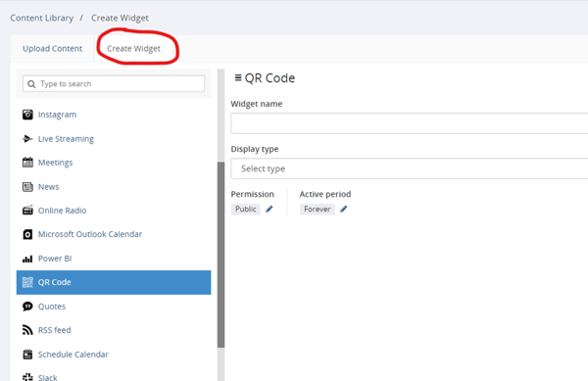Click the widget list scrollbar thumb
This screenshot has height=381, width=588.
coord(220,255)
